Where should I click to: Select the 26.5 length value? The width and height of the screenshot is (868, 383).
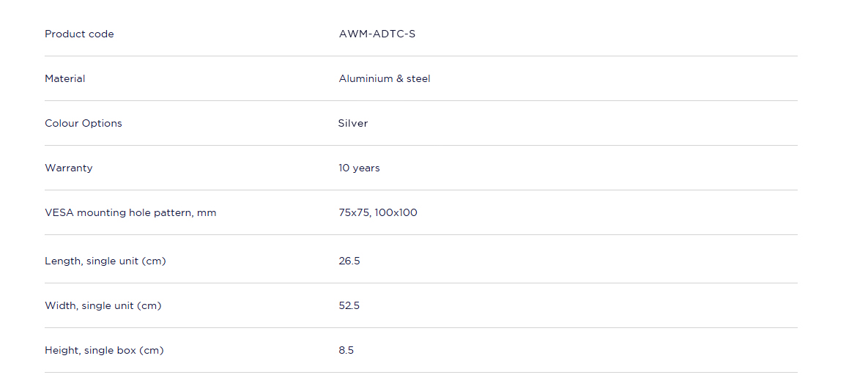[349, 261]
